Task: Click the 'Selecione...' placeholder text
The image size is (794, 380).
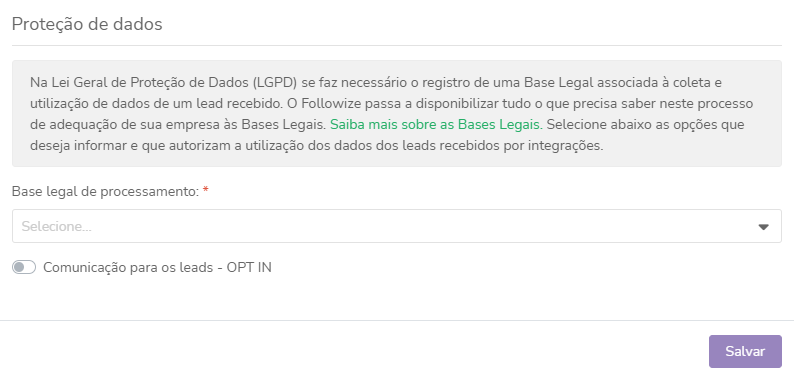Action: coord(56,226)
